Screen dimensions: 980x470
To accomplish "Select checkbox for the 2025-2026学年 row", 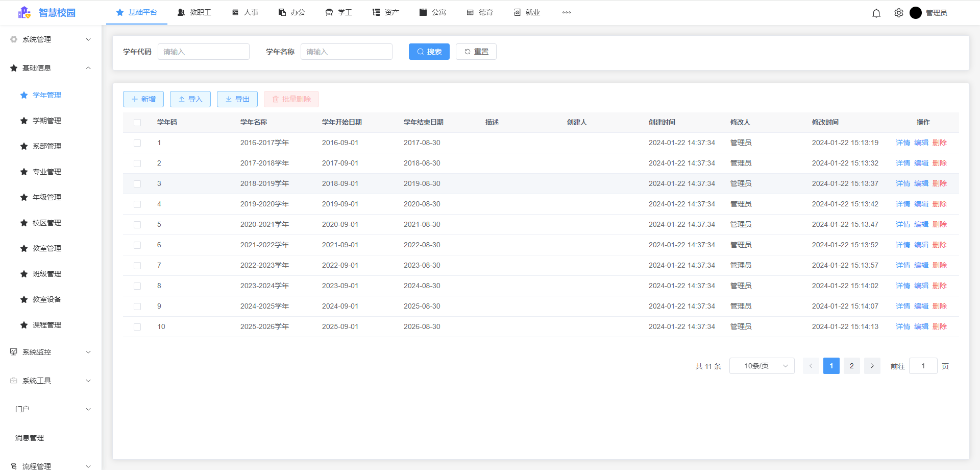I will coord(137,327).
